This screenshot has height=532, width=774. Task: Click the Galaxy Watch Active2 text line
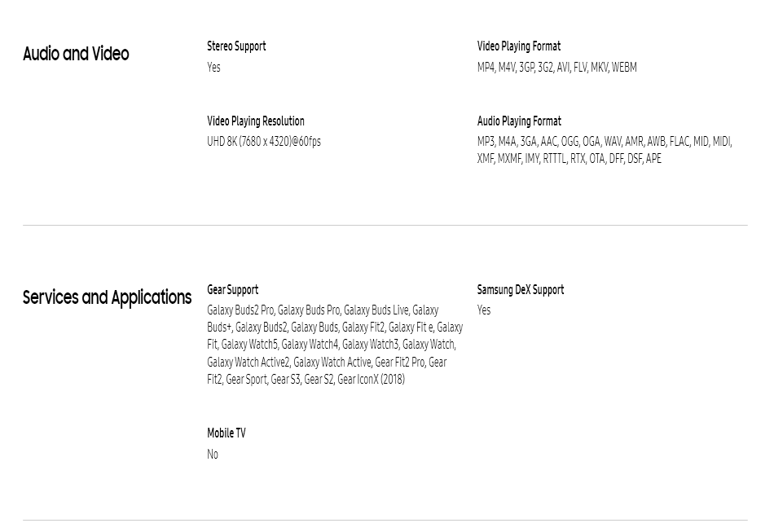coord(327,363)
